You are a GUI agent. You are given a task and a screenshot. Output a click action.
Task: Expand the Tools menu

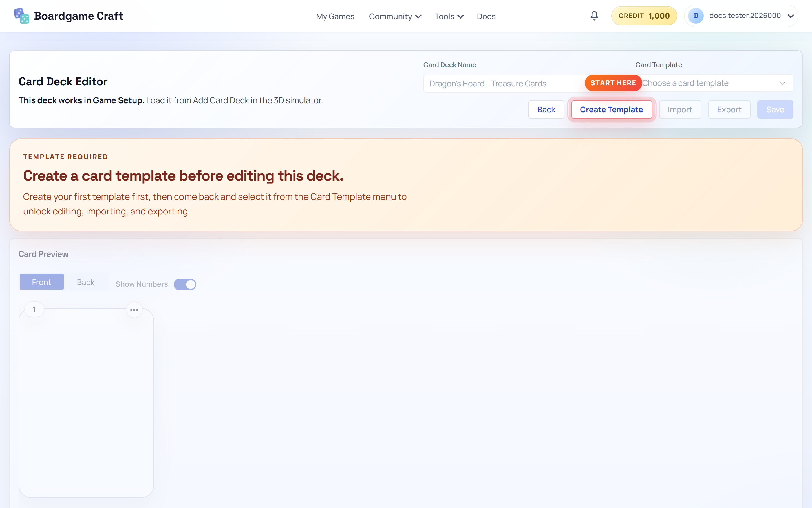coord(449,16)
